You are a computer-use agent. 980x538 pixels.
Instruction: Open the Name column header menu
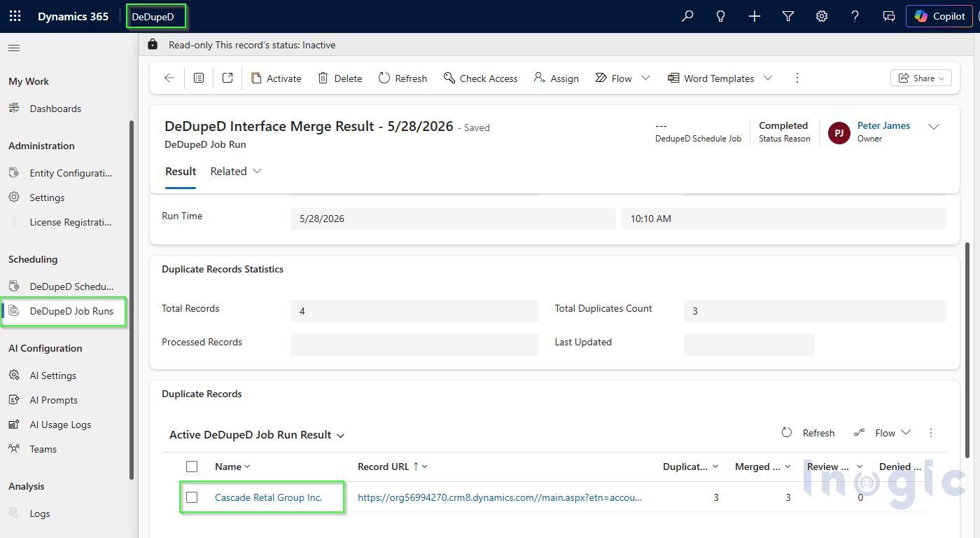[232, 467]
